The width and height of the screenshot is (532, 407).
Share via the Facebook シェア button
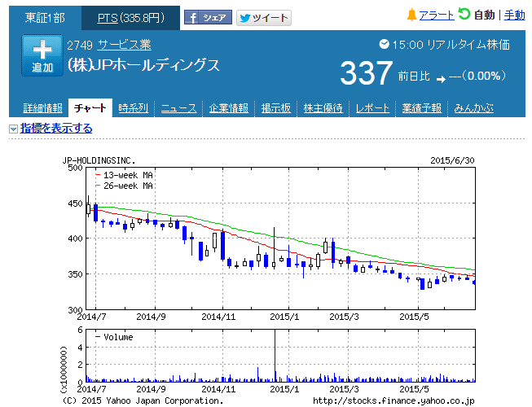click(x=208, y=18)
